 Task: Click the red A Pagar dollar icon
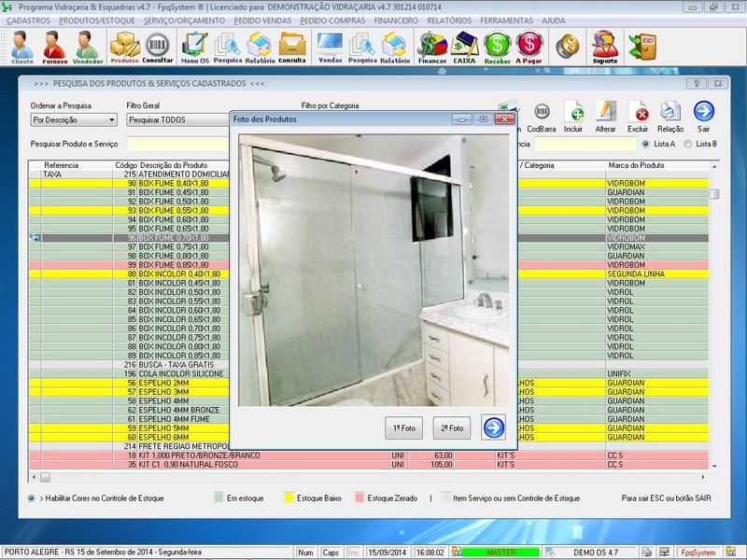(x=529, y=47)
